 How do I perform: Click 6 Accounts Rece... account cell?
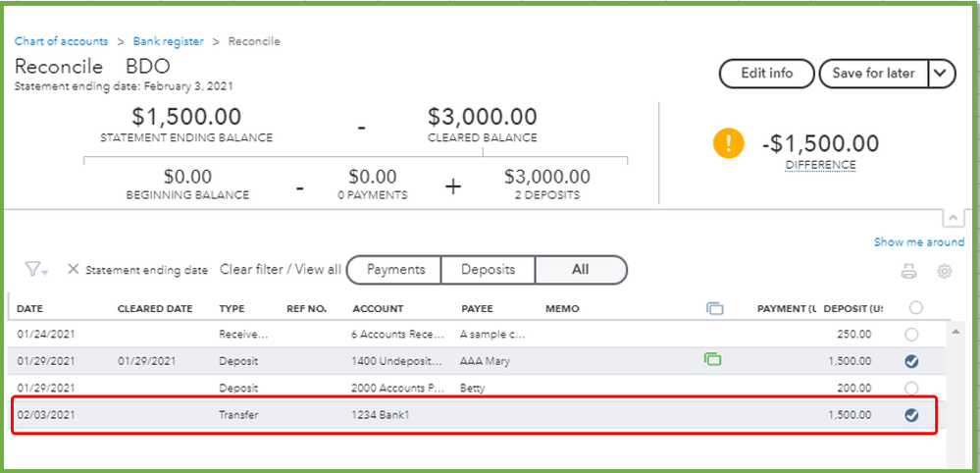point(397,335)
